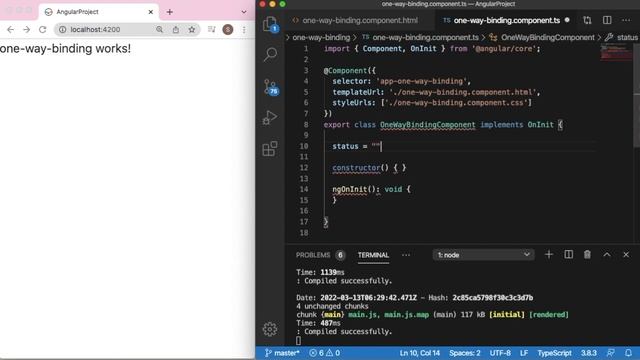Click the 'status = ""' code line
This screenshot has width=640, height=360.
coord(356,147)
